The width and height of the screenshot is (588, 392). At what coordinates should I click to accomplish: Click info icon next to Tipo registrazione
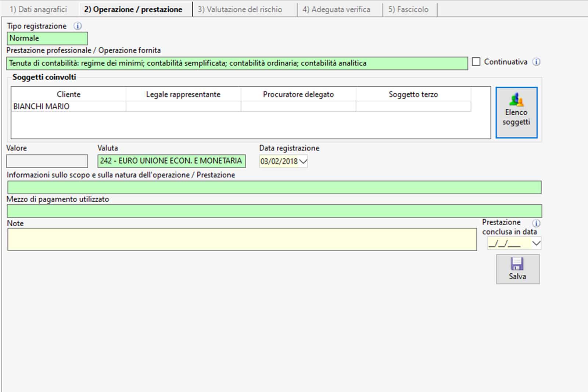tap(78, 26)
